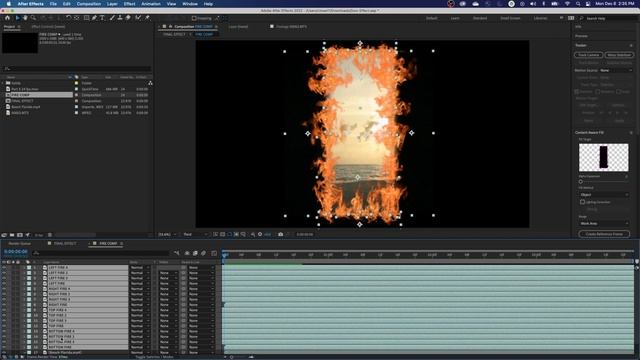Select the Type text tool
Viewport: 640px width, 360px height.
(102, 18)
